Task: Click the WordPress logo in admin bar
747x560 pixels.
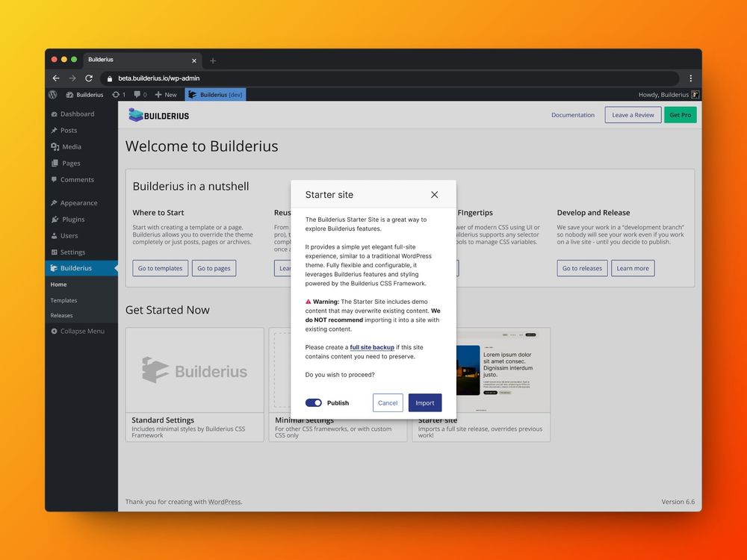Action: pos(53,95)
